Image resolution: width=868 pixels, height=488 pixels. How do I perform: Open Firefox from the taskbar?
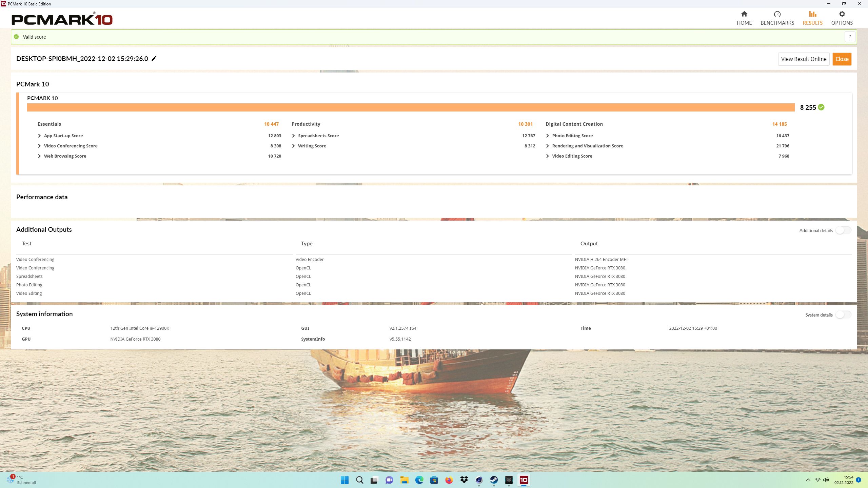tap(449, 480)
